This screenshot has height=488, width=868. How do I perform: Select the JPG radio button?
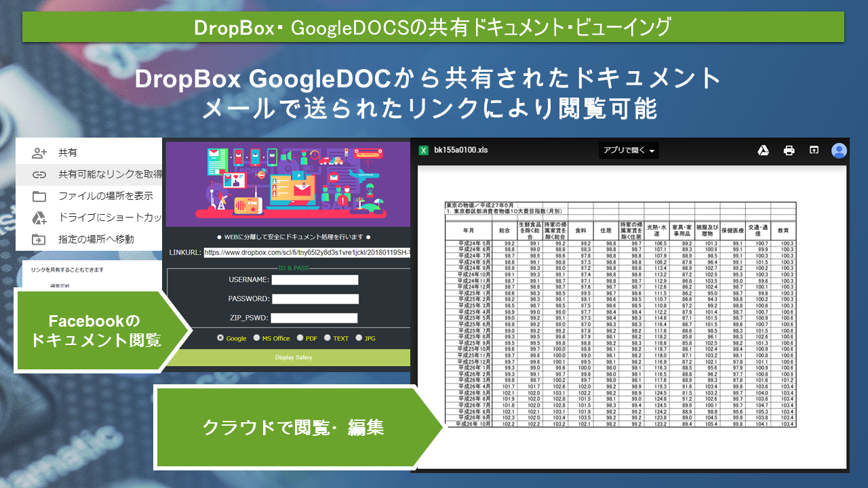pos(359,338)
